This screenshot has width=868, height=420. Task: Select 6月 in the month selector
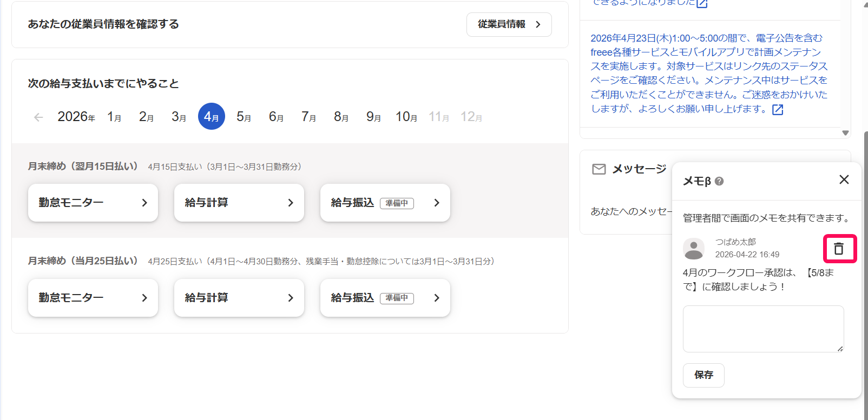[x=277, y=117]
